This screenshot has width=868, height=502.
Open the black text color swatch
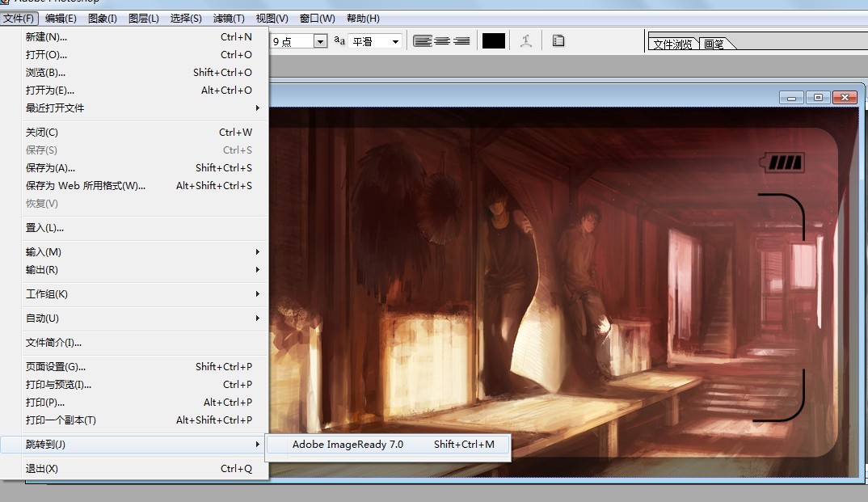click(x=494, y=41)
